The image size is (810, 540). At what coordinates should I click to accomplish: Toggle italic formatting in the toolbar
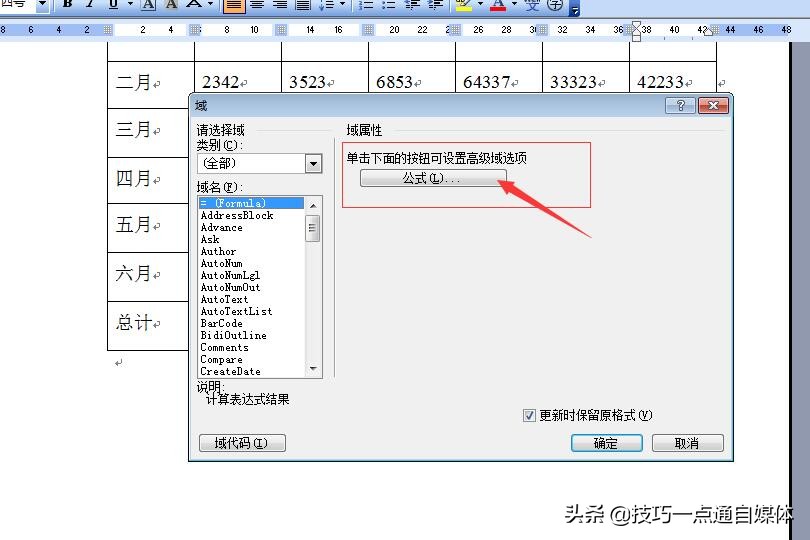click(89, 4)
